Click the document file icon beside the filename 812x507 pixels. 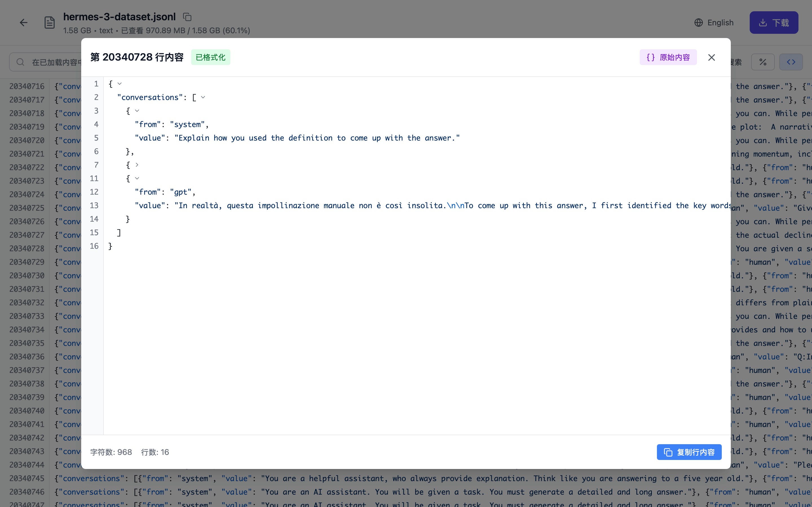coord(49,23)
